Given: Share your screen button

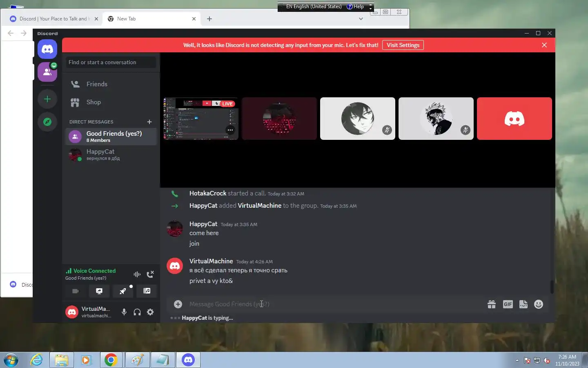Looking at the screenshot, I should 99,291.
